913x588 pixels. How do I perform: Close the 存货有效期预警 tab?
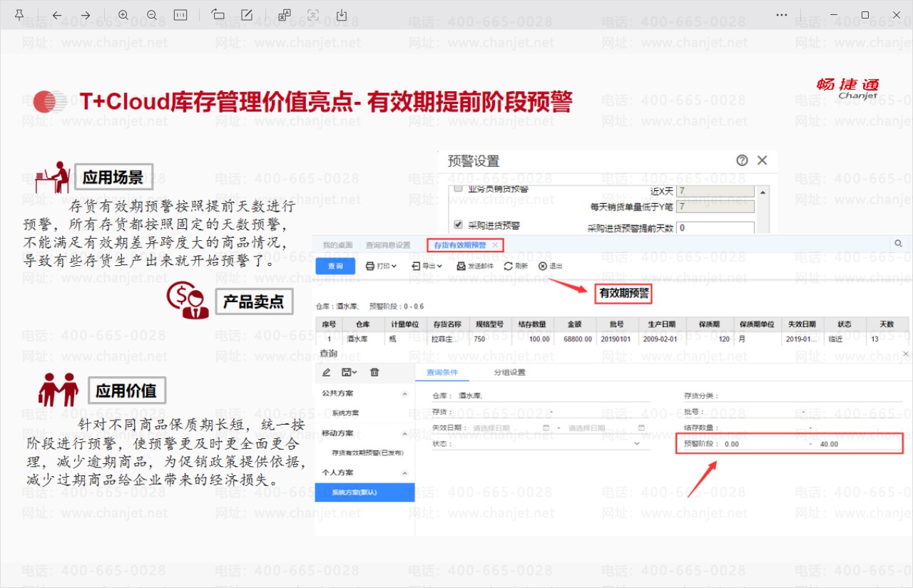(x=494, y=245)
